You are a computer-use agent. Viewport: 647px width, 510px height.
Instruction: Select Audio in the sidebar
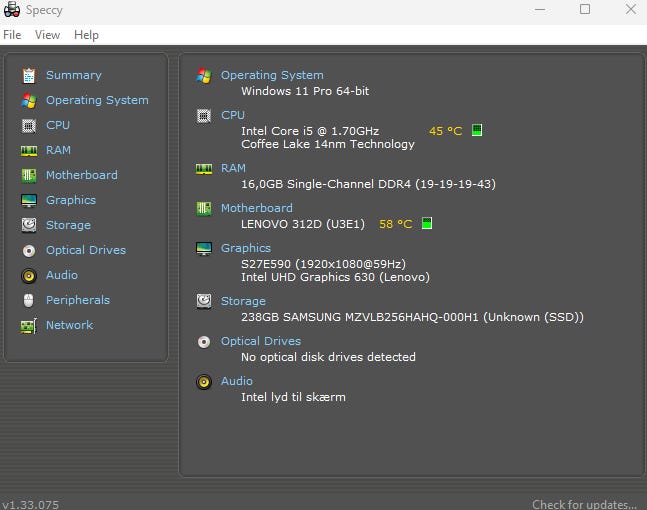(62, 275)
